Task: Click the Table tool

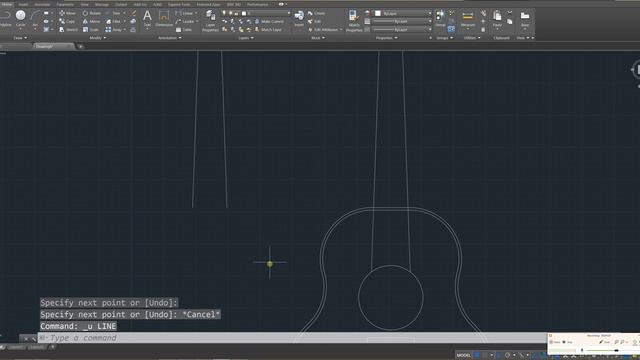Action: (184, 29)
